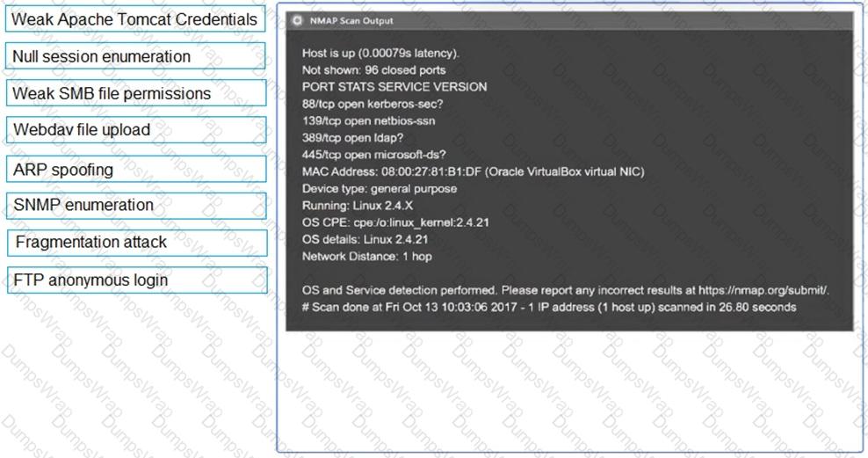The height and width of the screenshot is (458, 868).
Task: Pick the Weak SMB file permissions box
Action: click(x=135, y=93)
